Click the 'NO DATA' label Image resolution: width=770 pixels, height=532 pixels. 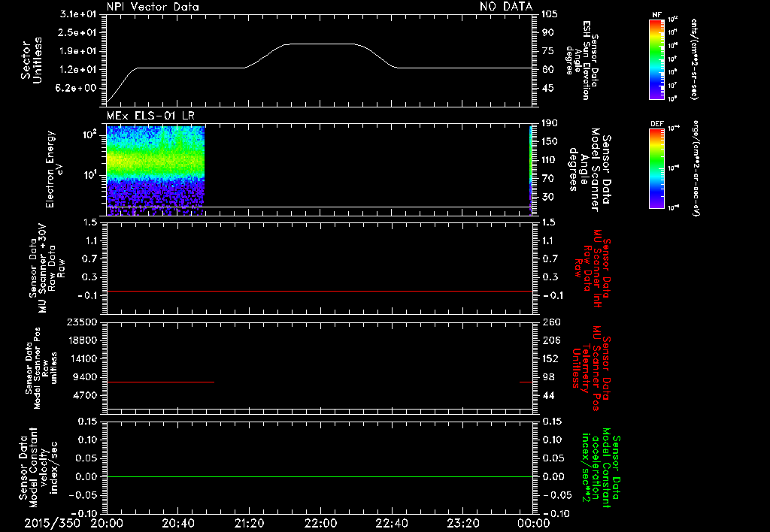[506, 6]
